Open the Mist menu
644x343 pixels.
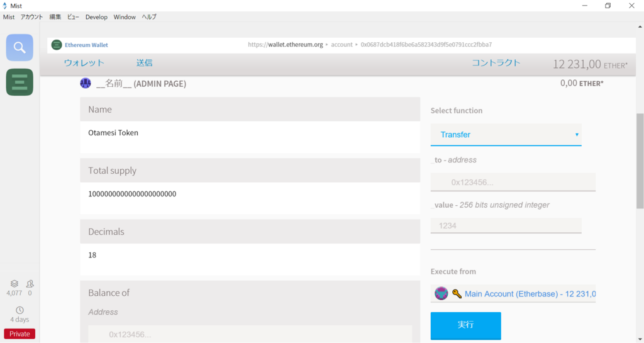tap(9, 17)
